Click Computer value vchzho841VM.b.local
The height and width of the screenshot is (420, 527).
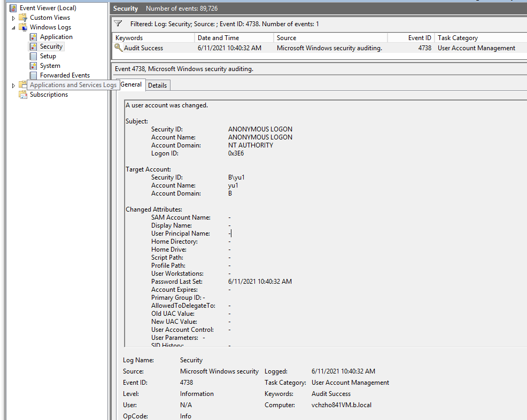[342, 405]
